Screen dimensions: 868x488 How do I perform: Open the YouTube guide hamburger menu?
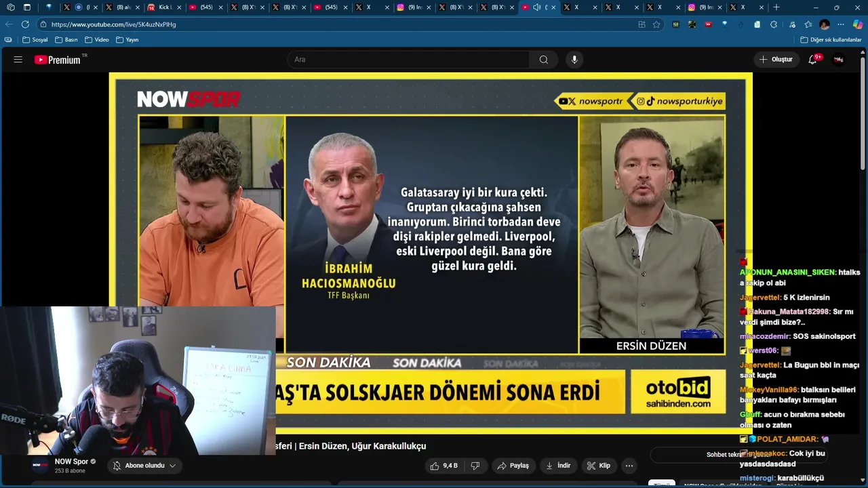[x=18, y=60]
